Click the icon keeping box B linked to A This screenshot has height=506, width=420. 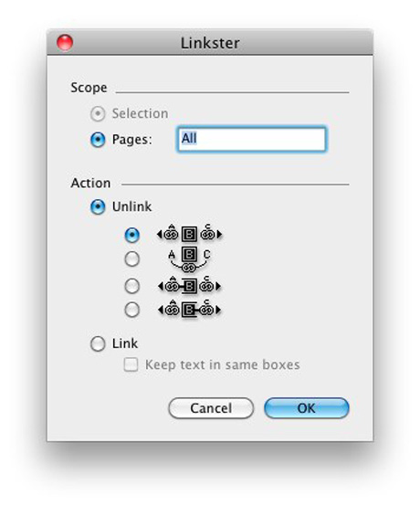(x=189, y=286)
